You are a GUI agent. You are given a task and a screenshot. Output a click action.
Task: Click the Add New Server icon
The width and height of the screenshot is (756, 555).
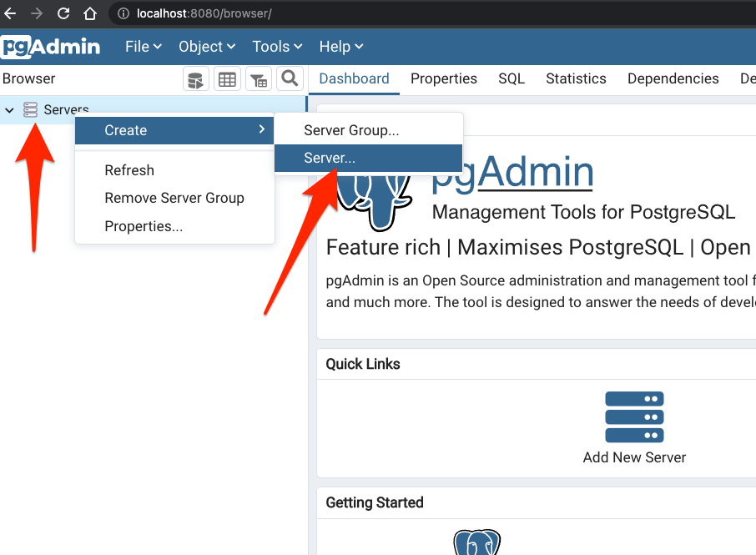pyautogui.click(x=634, y=417)
